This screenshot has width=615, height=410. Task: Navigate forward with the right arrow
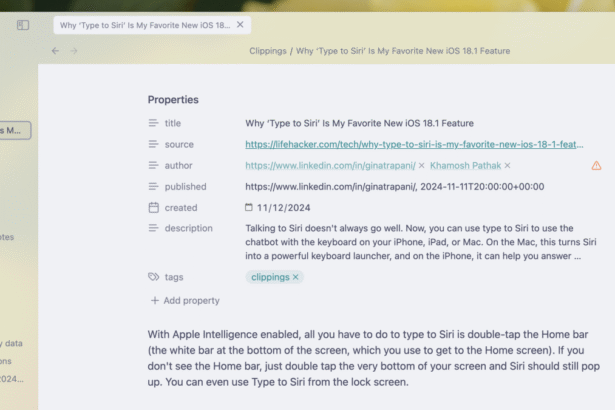(74, 51)
